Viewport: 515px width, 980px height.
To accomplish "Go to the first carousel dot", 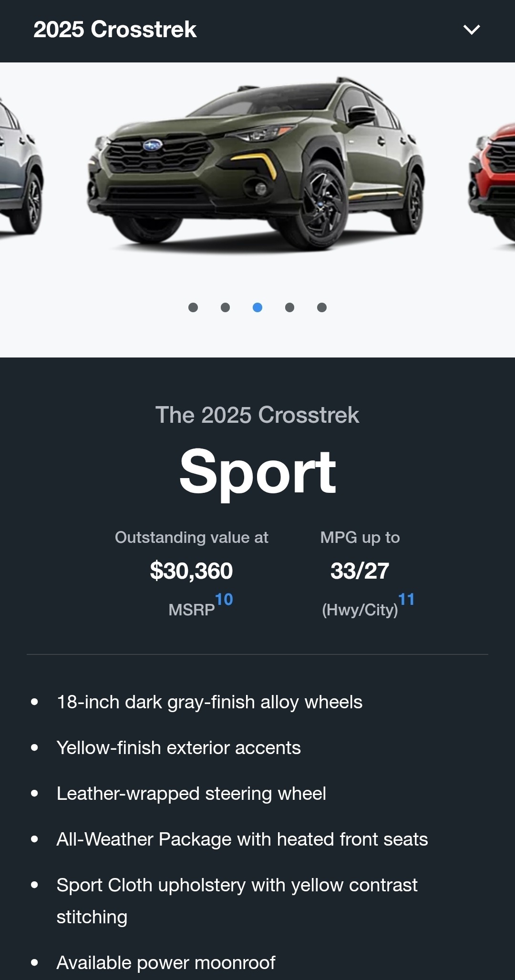I will 193,307.
